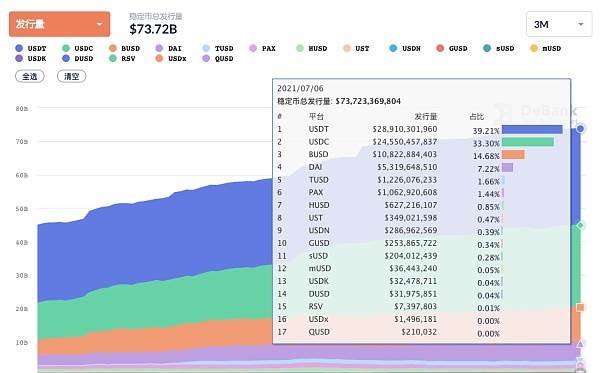600x373 pixels.
Task: Hide the DAI series legend marker
Action: [160, 49]
